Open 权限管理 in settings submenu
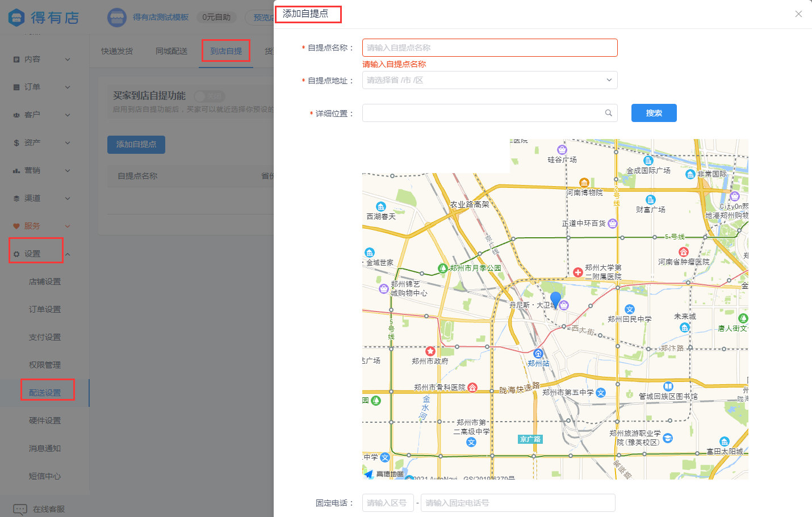This screenshot has height=517, width=812. click(45, 365)
